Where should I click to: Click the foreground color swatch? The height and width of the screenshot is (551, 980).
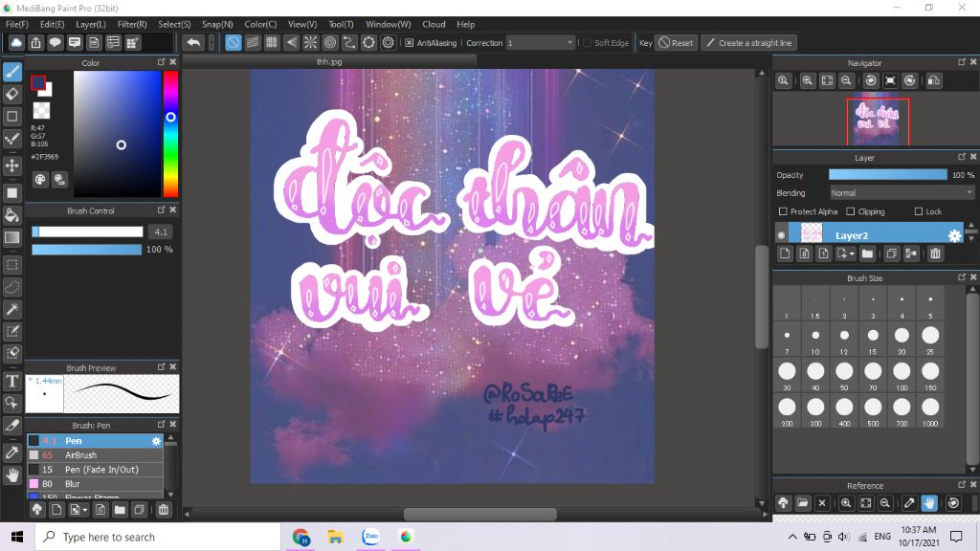coord(38,82)
